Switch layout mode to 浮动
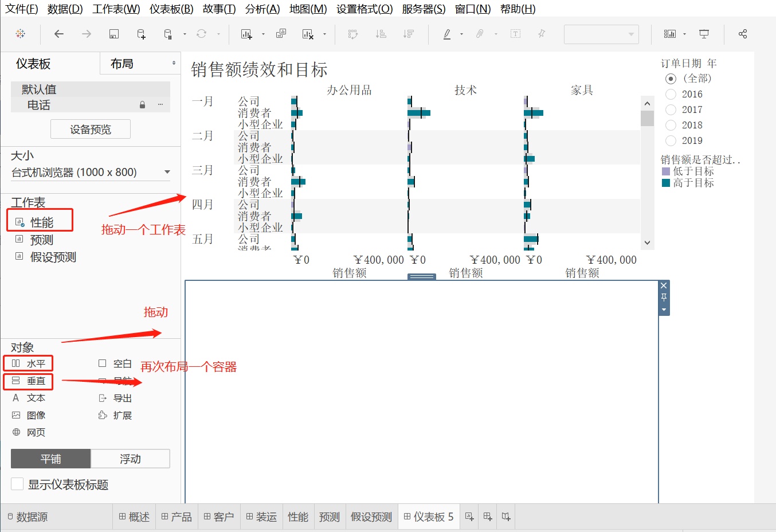Image resolution: width=776 pixels, height=532 pixels. pos(130,459)
